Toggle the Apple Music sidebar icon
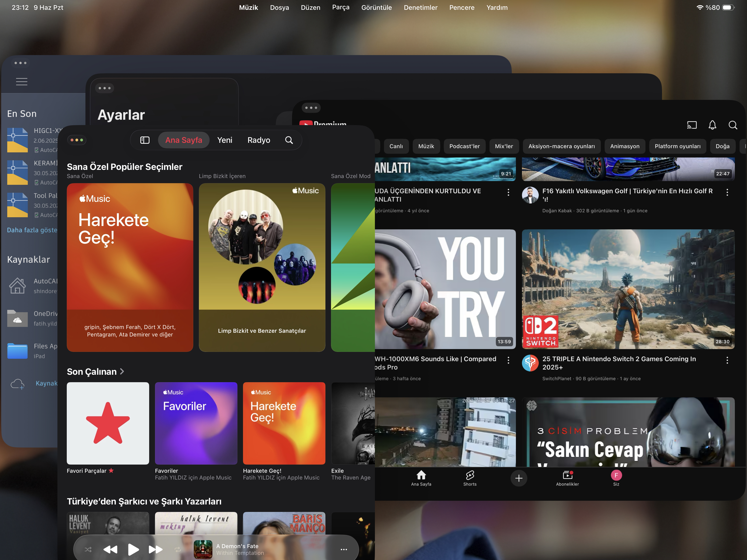This screenshot has height=560, width=747. [144, 140]
